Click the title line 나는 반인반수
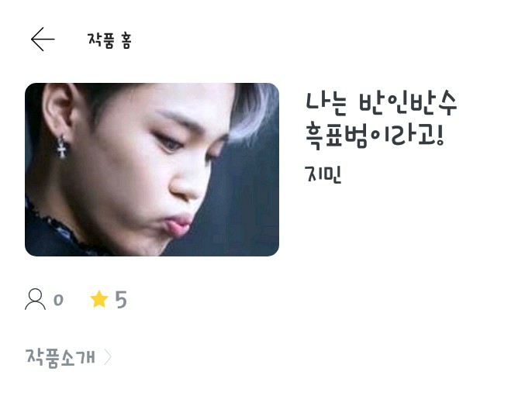 point(381,103)
